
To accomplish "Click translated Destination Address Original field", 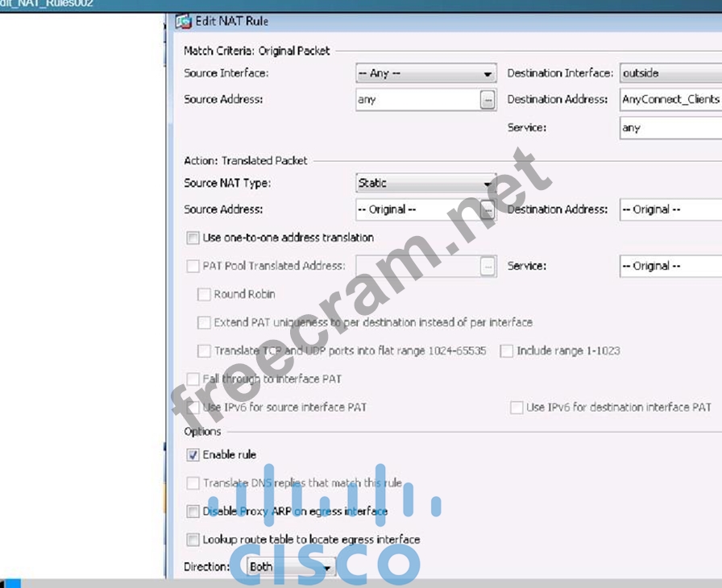I will [669, 209].
